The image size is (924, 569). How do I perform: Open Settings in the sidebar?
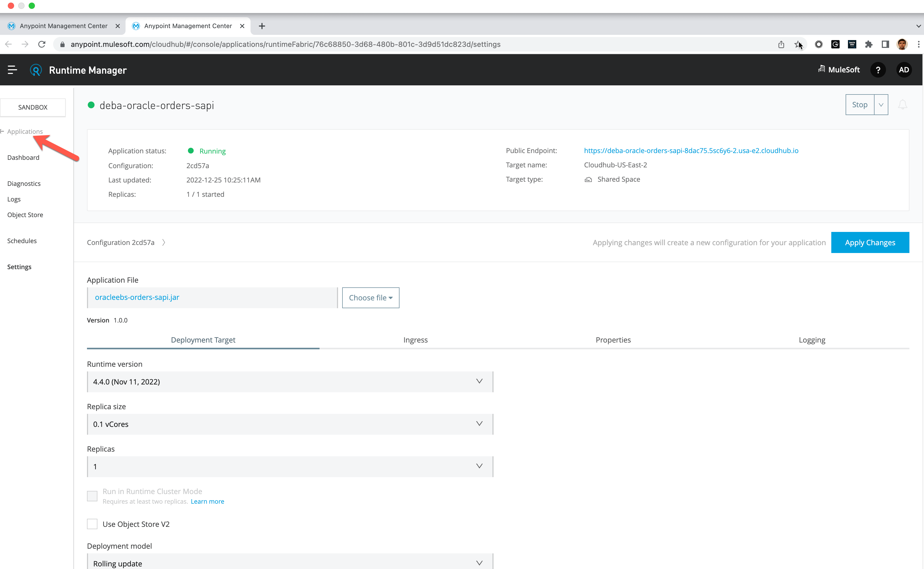pyautogui.click(x=19, y=267)
